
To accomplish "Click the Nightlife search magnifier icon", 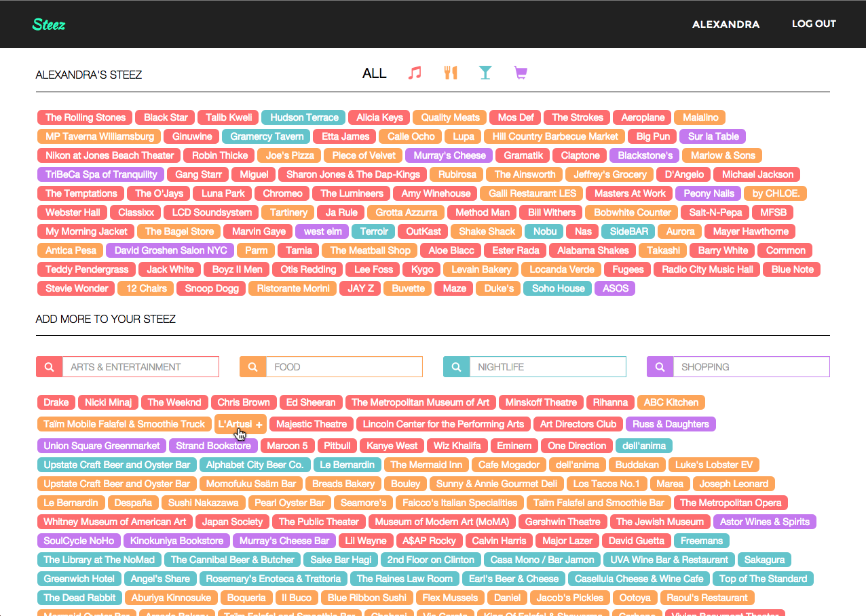I will pyautogui.click(x=456, y=367).
